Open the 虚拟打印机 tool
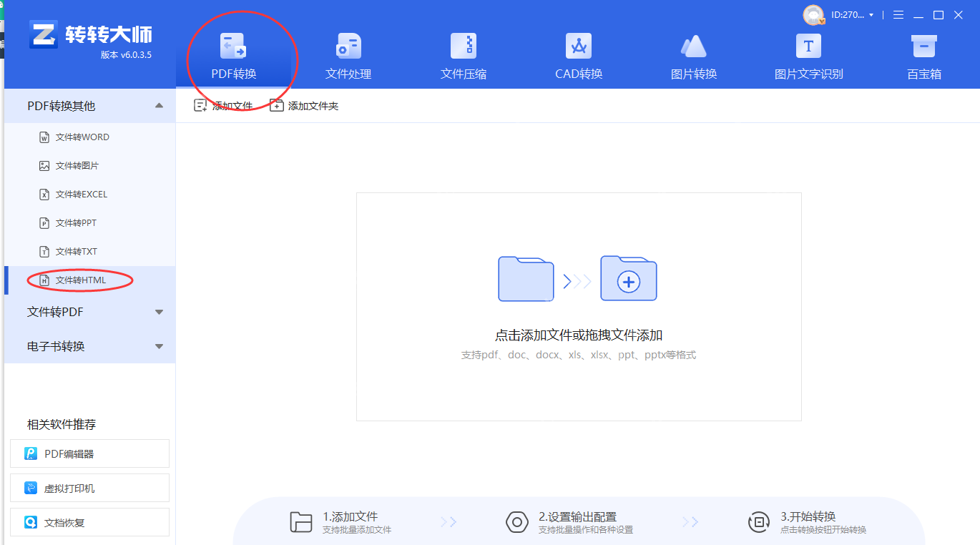This screenshot has width=980, height=545. pos(89,487)
